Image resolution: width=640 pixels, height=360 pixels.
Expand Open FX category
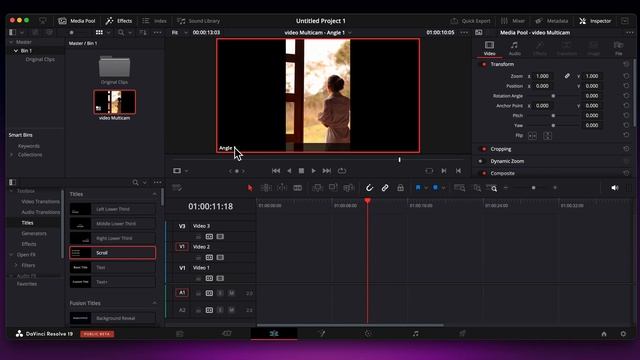click(x=11, y=255)
